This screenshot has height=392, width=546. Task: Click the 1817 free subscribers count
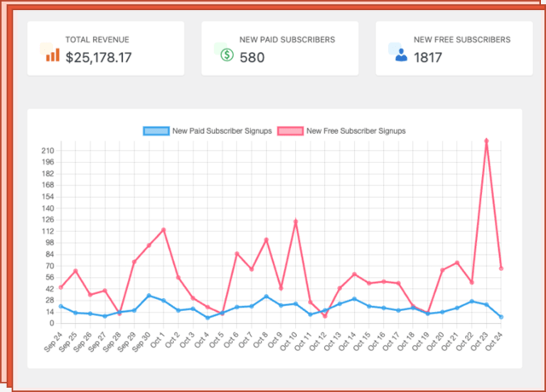(x=427, y=57)
